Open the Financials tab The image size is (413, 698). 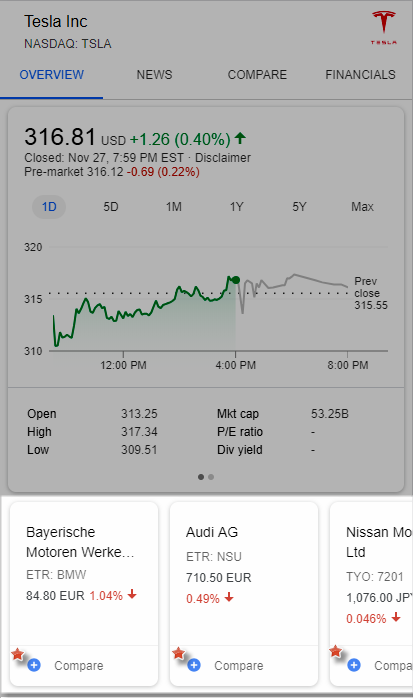pos(360,75)
